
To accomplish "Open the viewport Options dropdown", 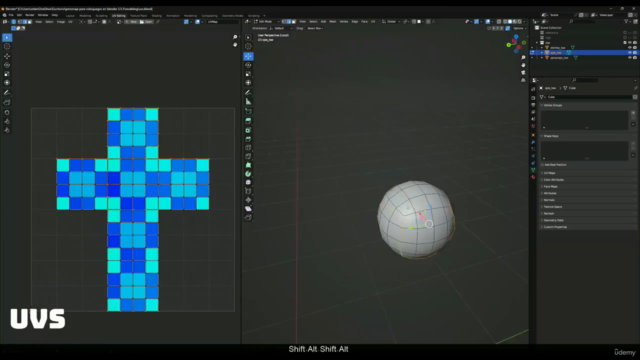I will tap(519, 29).
